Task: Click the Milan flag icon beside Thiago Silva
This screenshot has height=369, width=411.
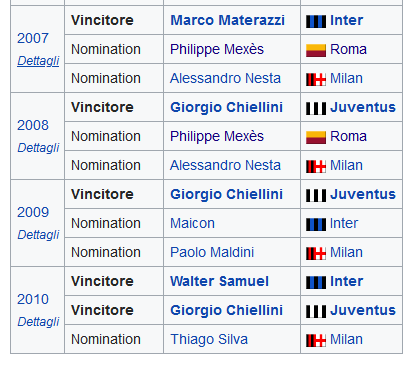Action: [x=316, y=340]
